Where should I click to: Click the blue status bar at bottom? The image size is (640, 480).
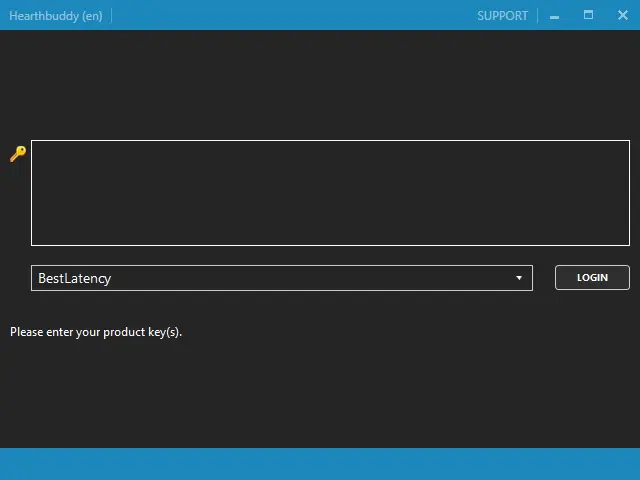pyautogui.click(x=320, y=464)
